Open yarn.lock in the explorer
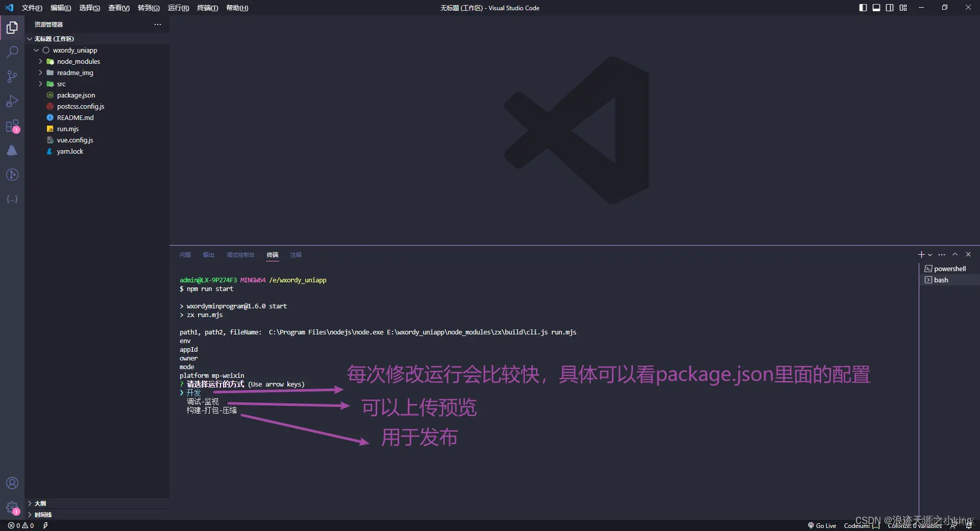This screenshot has height=531, width=980. [x=97, y=151]
